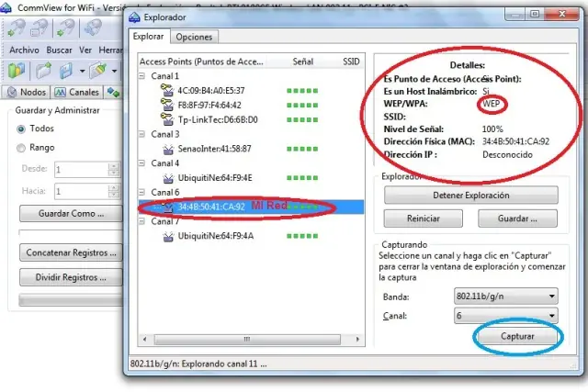Click the Desde spinner arrows

(114, 170)
